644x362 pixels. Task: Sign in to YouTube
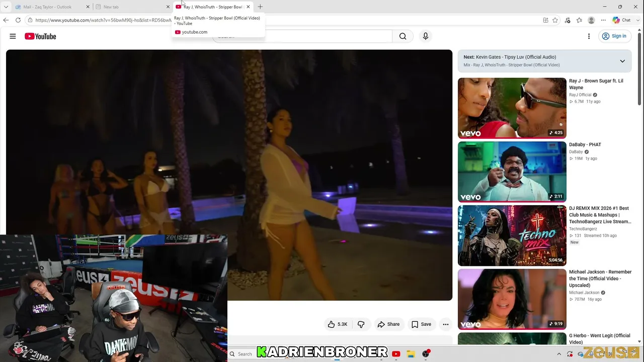(x=614, y=36)
